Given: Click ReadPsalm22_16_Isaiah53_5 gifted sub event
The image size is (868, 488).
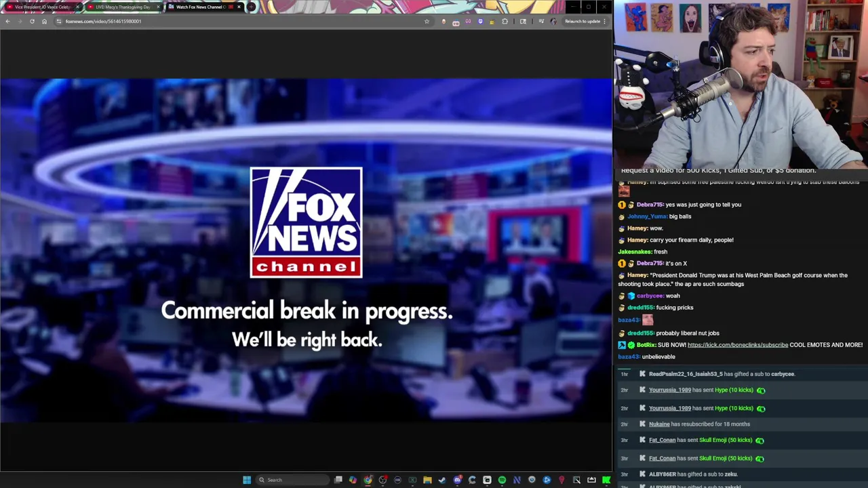Looking at the screenshot, I should click(x=722, y=374).
